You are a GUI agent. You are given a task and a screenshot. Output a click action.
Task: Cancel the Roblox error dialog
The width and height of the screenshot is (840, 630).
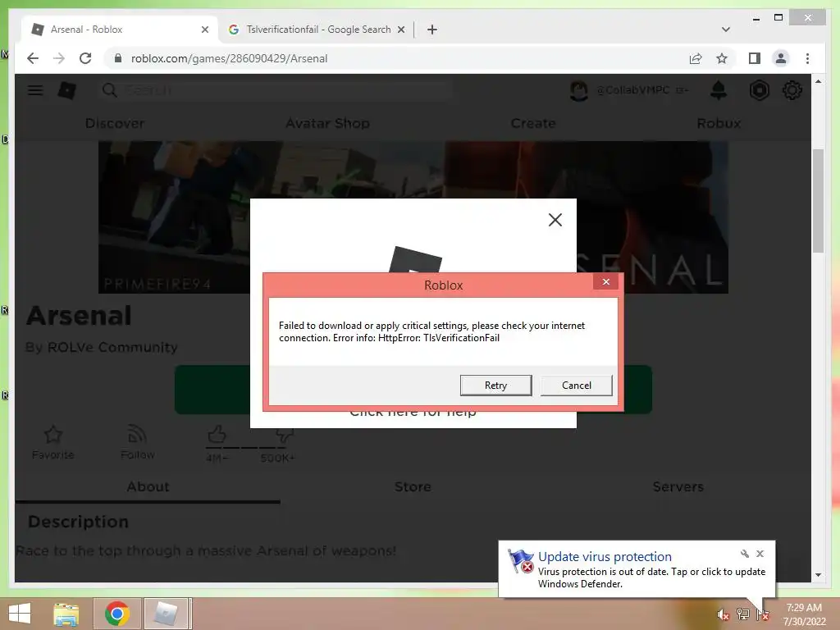click(x=577, y=386)
